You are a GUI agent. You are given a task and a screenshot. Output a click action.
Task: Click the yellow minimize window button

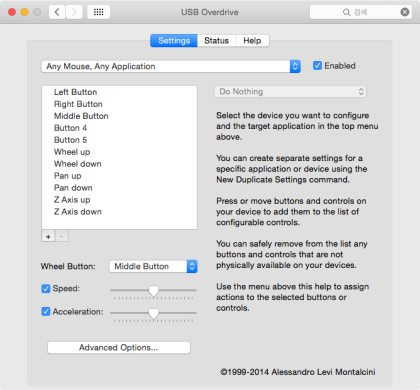(25, 12)
